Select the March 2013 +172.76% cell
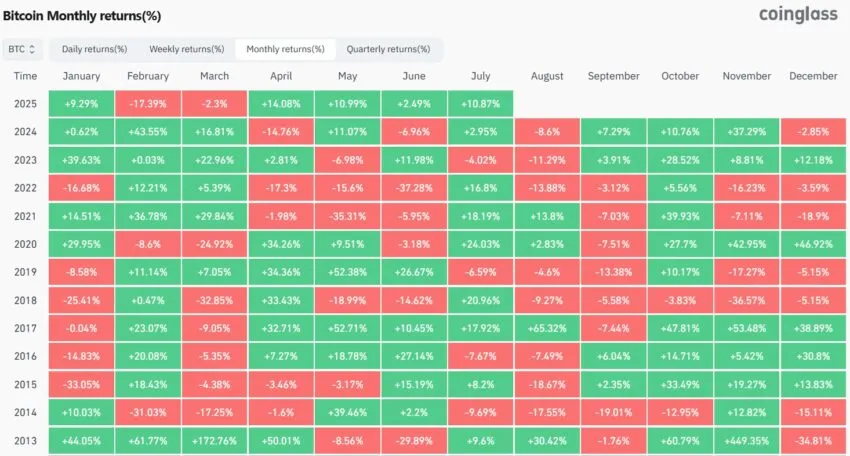This screenshot has height=456, width=850. pos(215,441)
